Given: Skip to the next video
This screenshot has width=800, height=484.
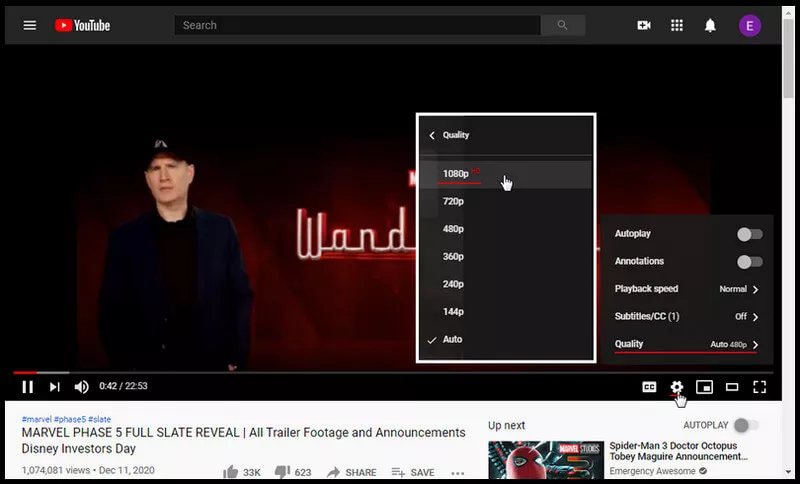Looking at the screenshot, I should [54, 387].
